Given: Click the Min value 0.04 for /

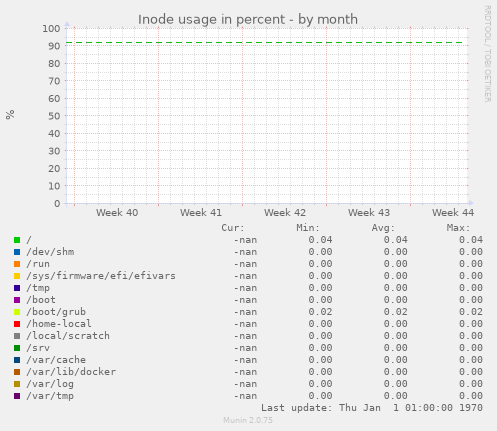Looking at the screenshot, I should click(320, 240).
